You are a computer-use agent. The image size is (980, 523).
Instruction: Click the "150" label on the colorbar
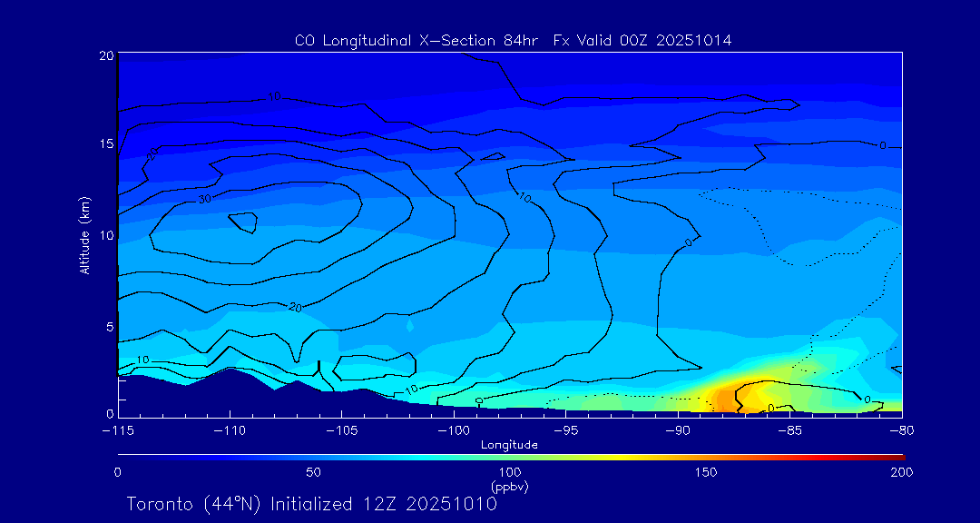[x=706, y=472]
